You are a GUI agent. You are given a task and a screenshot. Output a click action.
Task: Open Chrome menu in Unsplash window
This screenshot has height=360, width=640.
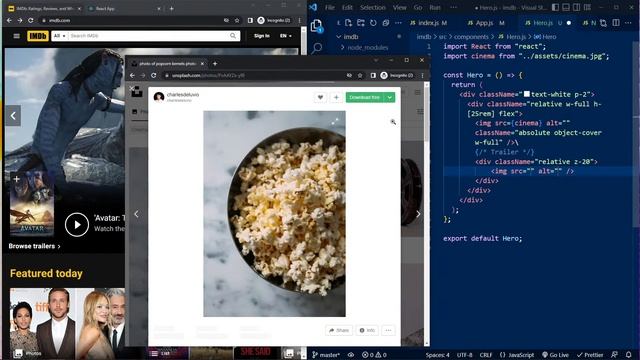coord(422,76)
